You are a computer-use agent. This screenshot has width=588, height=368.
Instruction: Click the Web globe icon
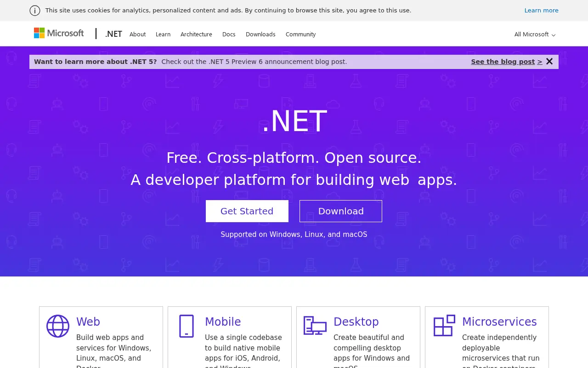point(58,326)
